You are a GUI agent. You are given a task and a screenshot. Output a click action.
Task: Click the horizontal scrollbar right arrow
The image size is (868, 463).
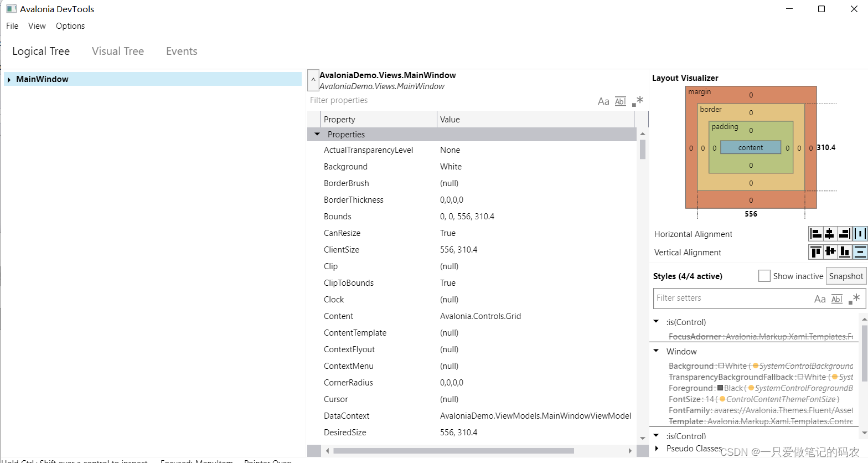(x=630, y=451)
